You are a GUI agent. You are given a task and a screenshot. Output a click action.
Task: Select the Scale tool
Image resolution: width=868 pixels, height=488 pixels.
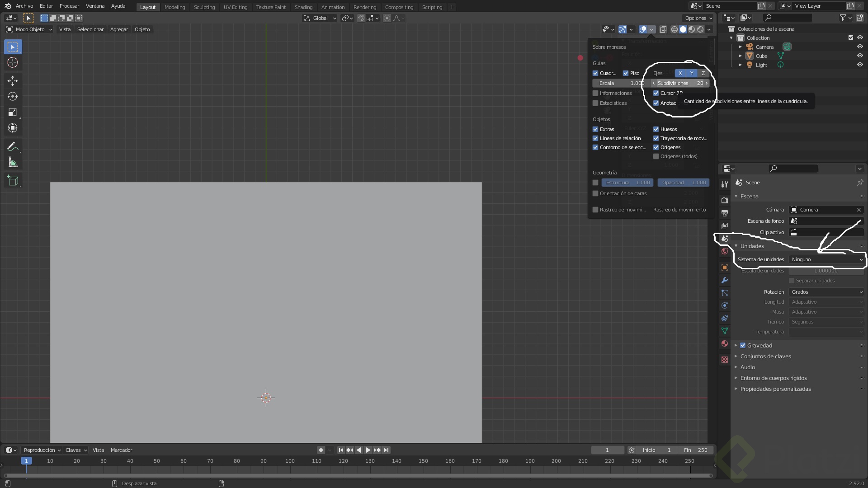tap(13, 113)
